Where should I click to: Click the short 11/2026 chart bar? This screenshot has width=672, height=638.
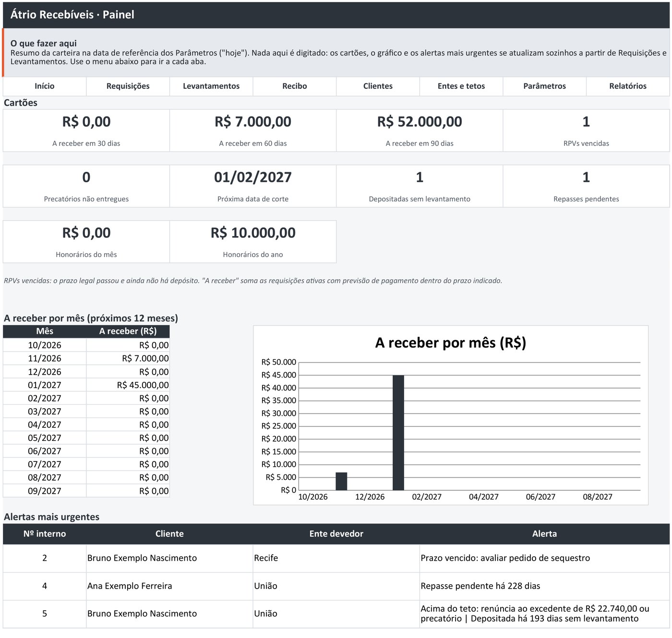coord(341,481)
